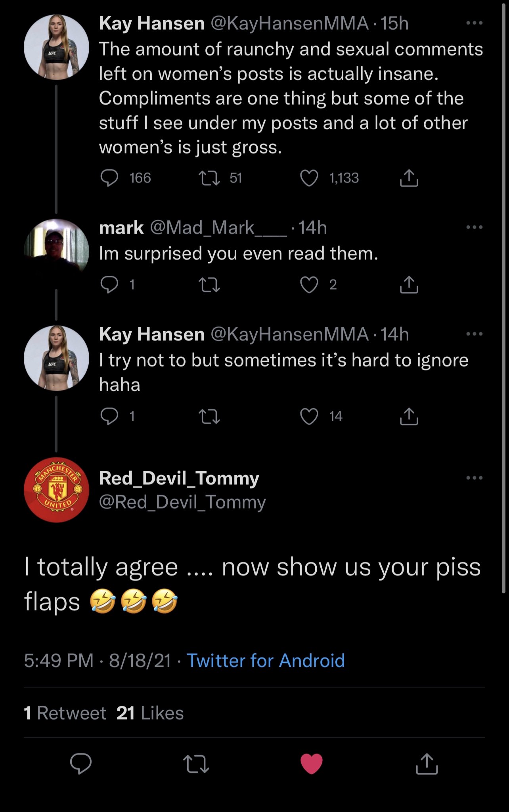
Task: Open more options on Kay Hansen's first tweet
Action: point(474,23)
